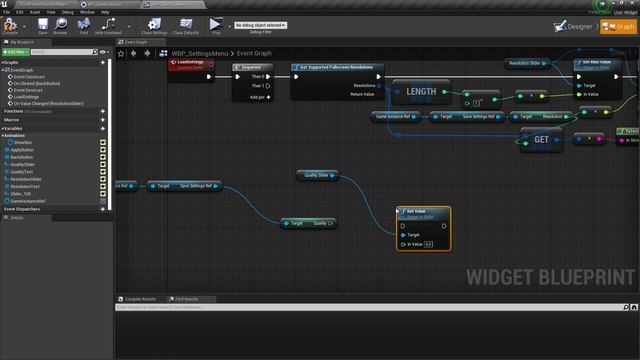Open Browse to locate asset in Content Browser
Viewport: 640px width, 360px height.
[60, 26]
